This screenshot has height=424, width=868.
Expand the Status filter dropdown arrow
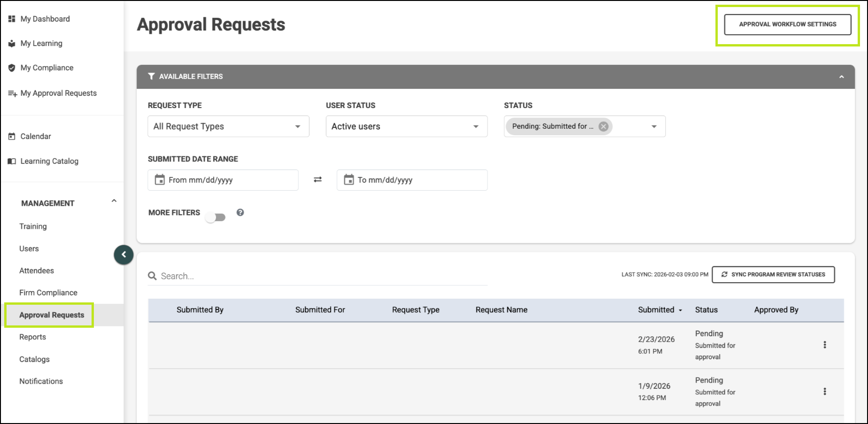coord(654,126)
